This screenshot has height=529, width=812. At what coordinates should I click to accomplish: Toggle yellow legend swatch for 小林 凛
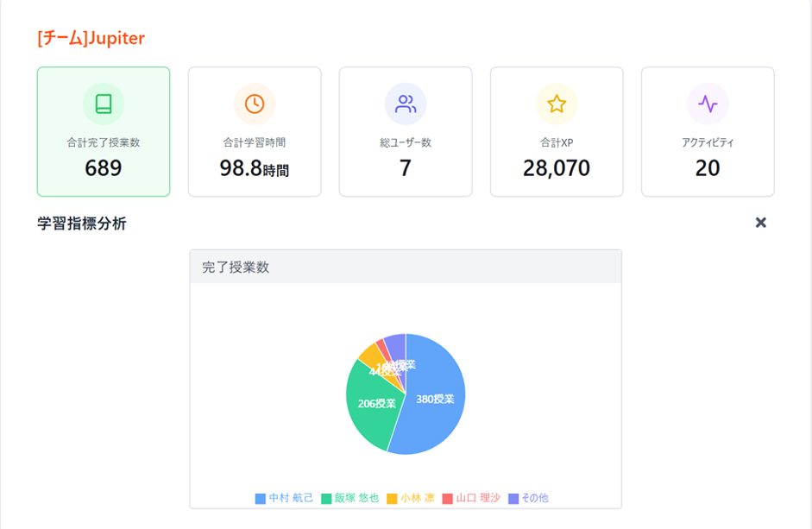(392, 499)
